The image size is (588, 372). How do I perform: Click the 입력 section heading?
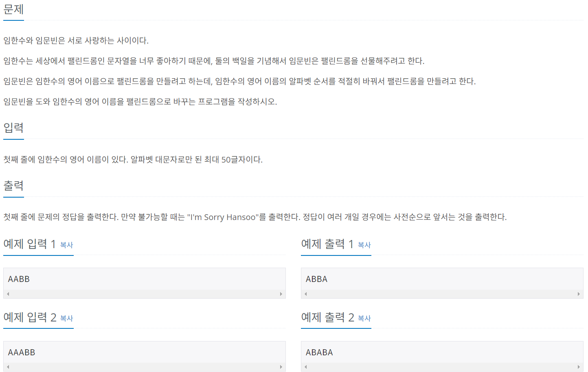[13, 128]
